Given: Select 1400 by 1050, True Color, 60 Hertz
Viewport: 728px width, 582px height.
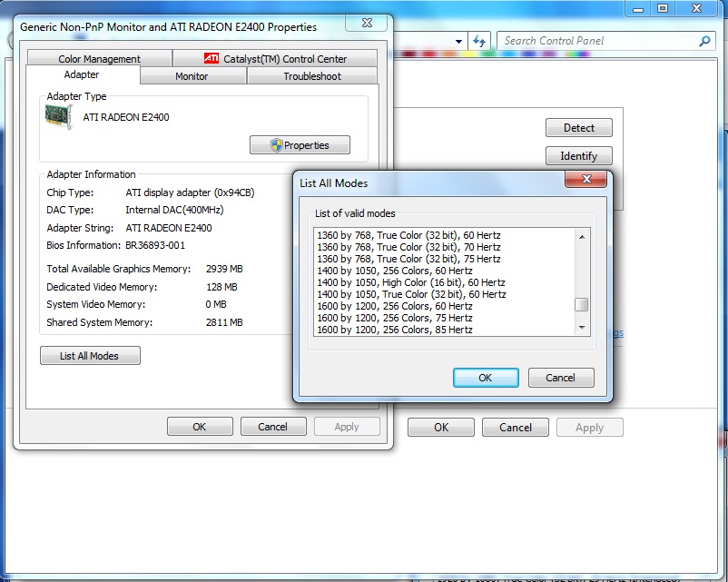Looking at the screenshot, I should pyautogui.click(x=412, y=294).
